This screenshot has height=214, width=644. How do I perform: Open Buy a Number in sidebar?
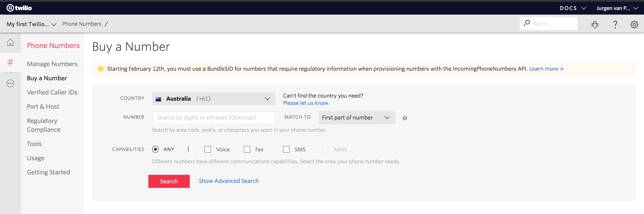tap(47, 78)
